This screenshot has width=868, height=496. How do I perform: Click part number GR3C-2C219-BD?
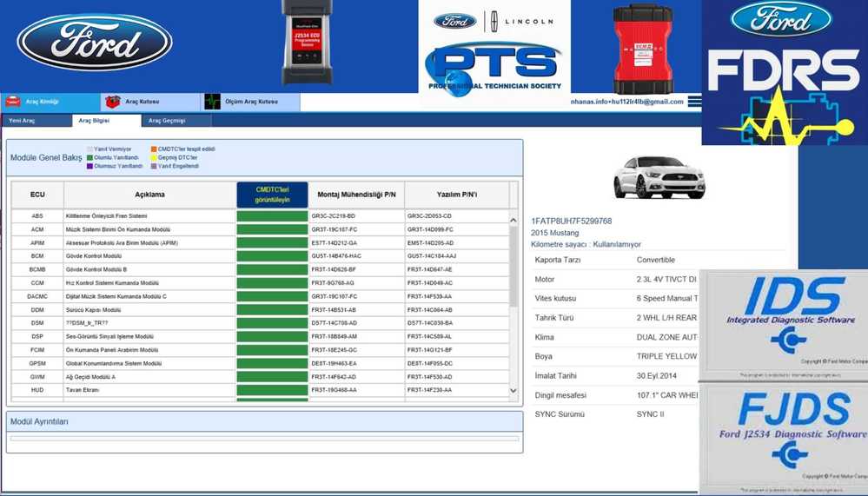tap(334, 216)
